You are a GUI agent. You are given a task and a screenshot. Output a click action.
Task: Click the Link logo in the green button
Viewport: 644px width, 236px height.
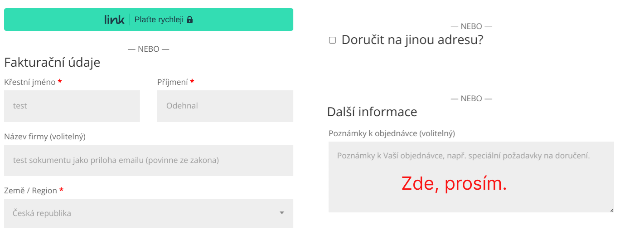click(x=114, y=20)
